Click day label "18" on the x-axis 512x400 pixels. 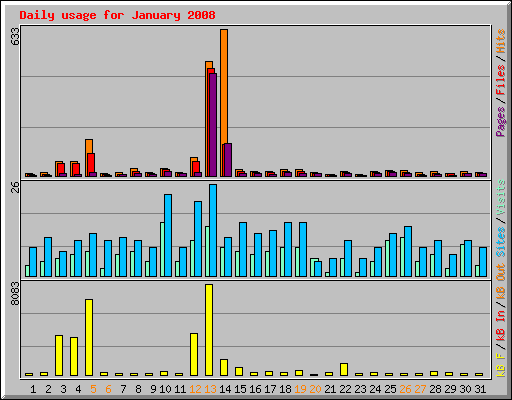(285, 389)
